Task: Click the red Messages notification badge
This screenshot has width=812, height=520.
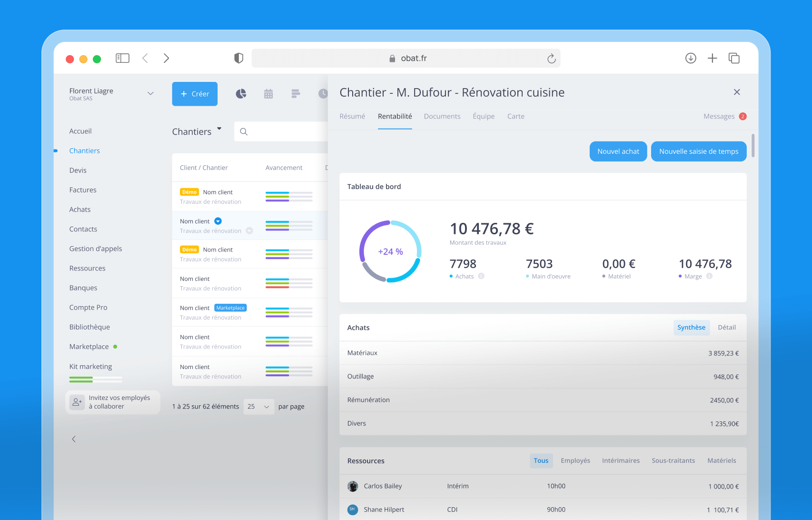Action: click(743, 116)
